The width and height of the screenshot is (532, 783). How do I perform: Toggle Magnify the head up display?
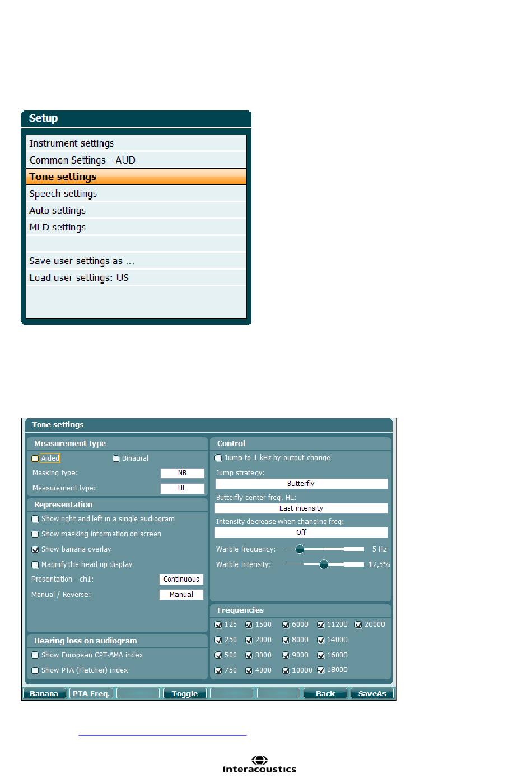[35, 565]
